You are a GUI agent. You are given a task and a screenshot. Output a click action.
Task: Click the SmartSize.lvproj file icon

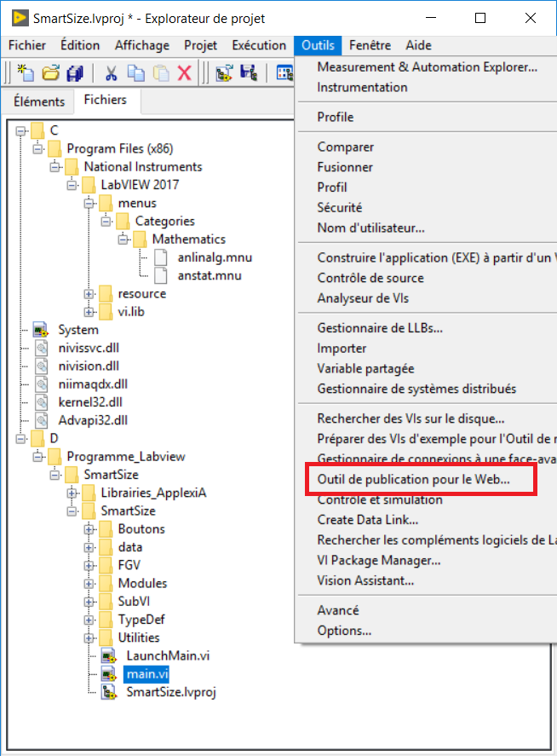[109, 692]
